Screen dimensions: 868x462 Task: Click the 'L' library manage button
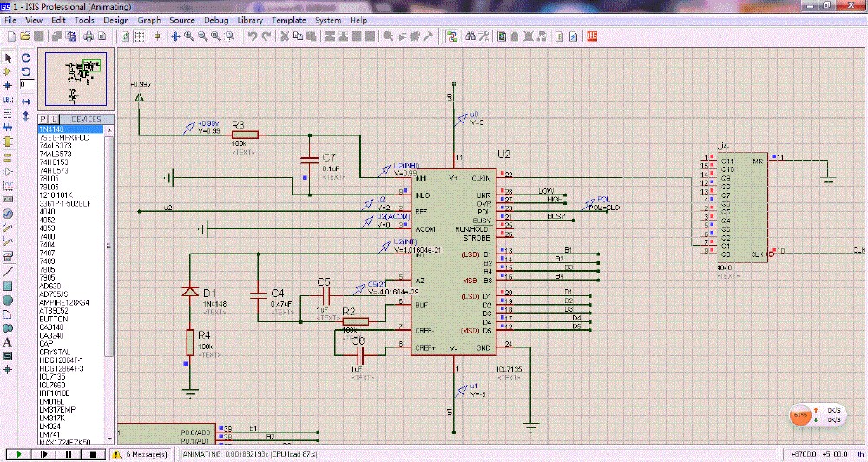coord(54,119)
